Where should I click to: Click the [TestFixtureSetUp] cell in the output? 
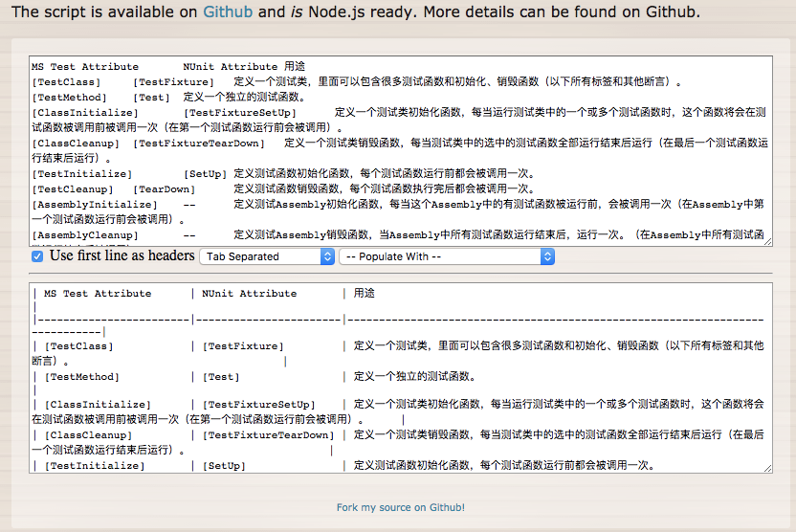click(258, 405)
